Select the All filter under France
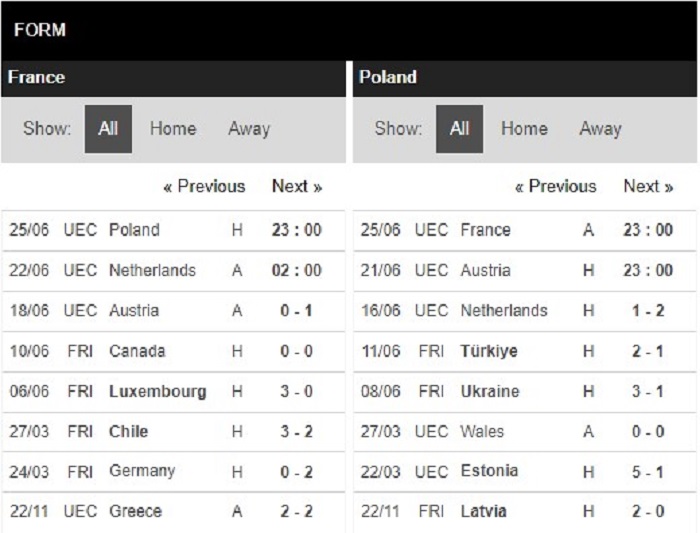 108,129
